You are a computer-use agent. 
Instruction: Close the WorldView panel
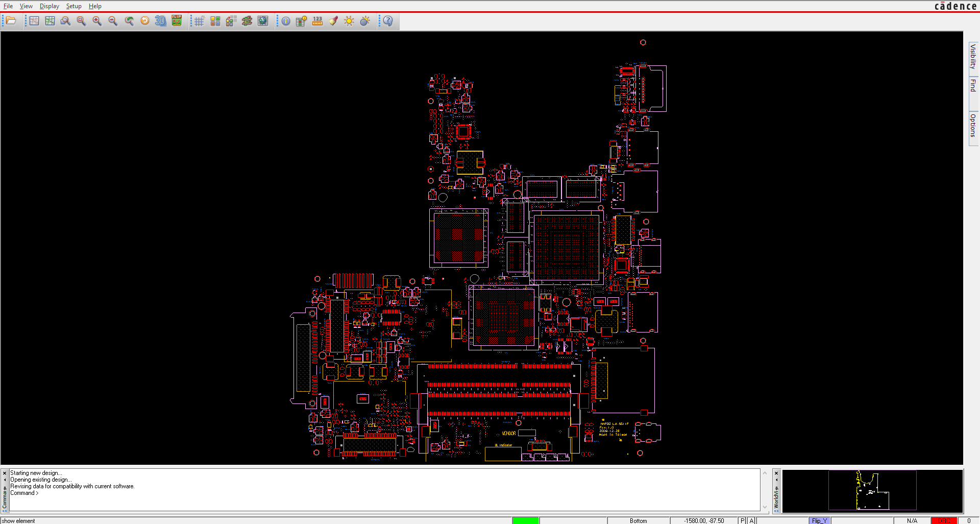[x=776, y=473]
